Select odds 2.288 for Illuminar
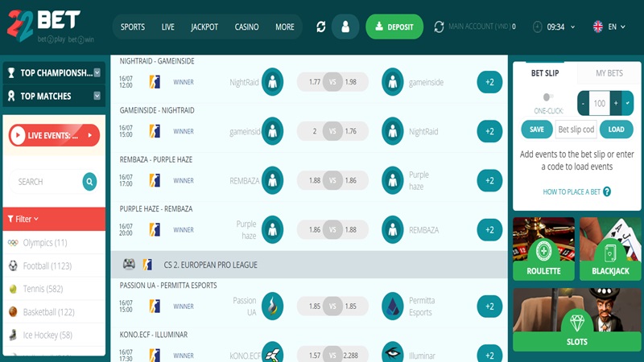644x362 pixels. point(352,355)
